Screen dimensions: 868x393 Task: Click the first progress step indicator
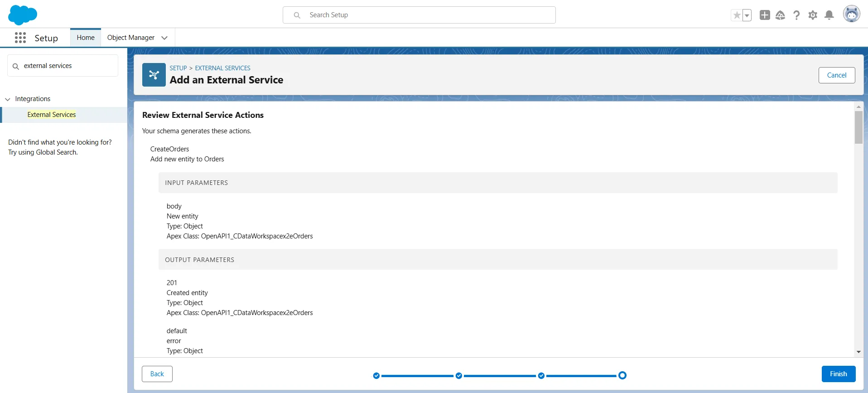coord(376,375)
